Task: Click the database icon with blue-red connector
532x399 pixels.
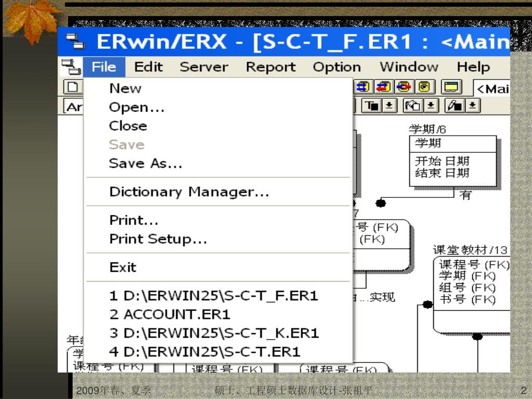Action: click(403, 87)
